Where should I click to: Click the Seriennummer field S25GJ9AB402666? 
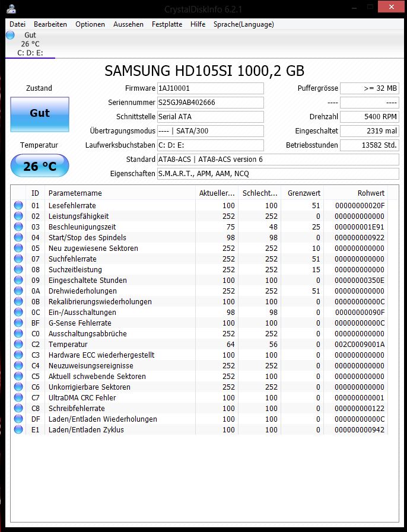pos(211,103)
